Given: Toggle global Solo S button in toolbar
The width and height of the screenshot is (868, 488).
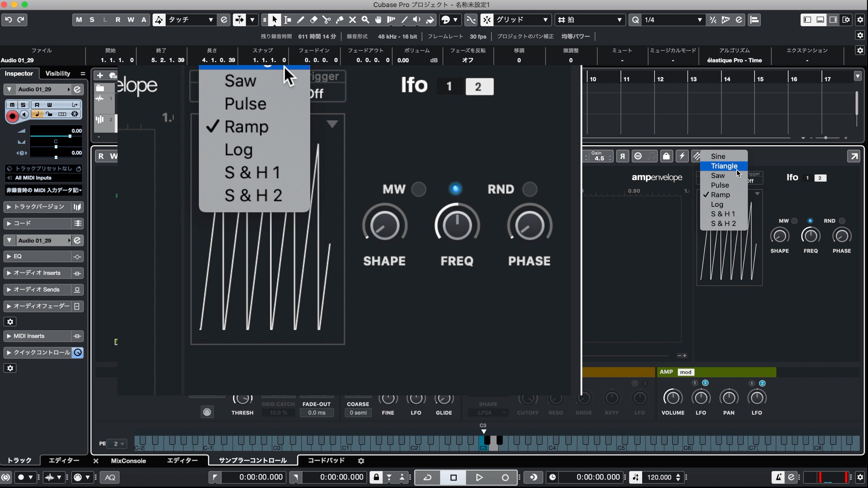Looking at the screenshot, I should [92, 20].
